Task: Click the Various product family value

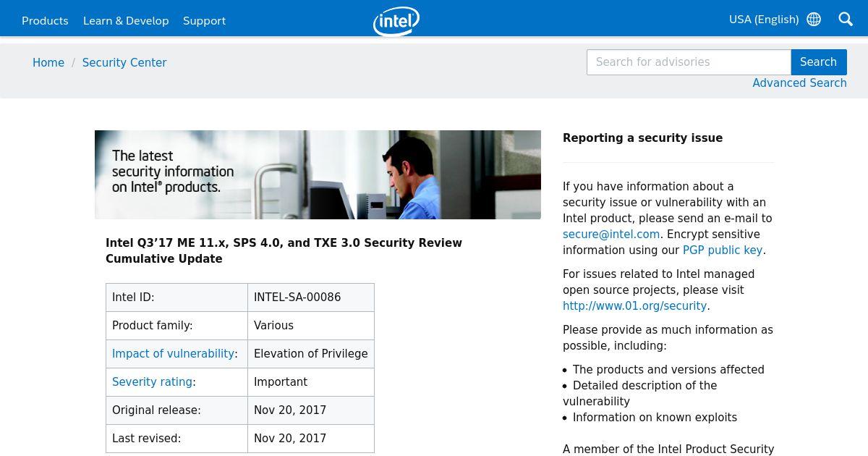Action: click(273, 326)
